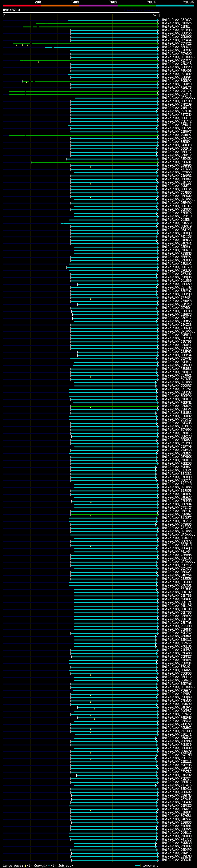This screenshot has width=197, height=868.
Task: Click hit label UniRef100_A2XVY3
Action: (x=176, y=61)
